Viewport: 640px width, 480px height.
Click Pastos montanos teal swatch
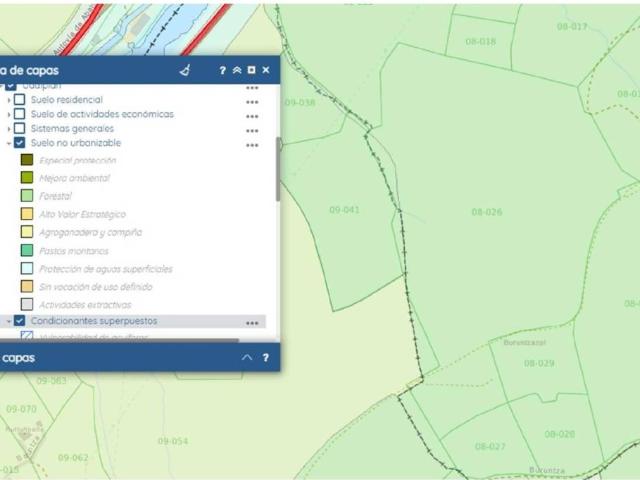click(x=27, y=250)
